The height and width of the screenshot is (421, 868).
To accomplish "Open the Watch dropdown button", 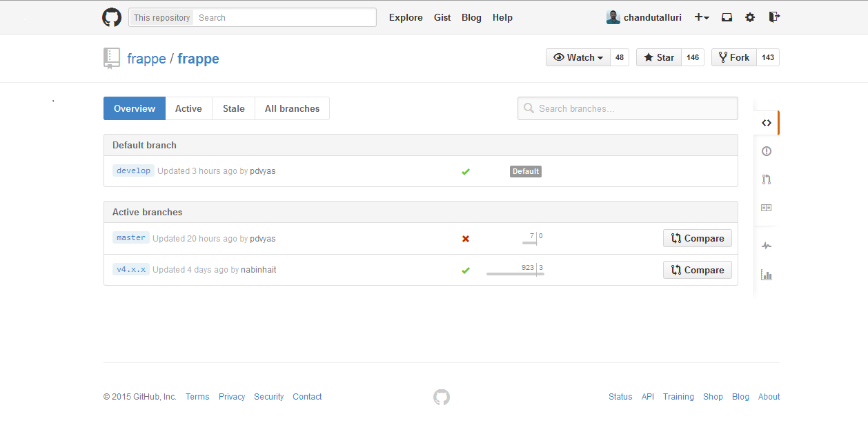I will pos(578,57).
